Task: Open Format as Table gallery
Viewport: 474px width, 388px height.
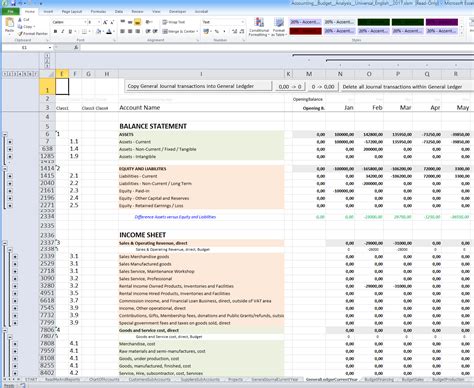Action: tap(279, 27)
